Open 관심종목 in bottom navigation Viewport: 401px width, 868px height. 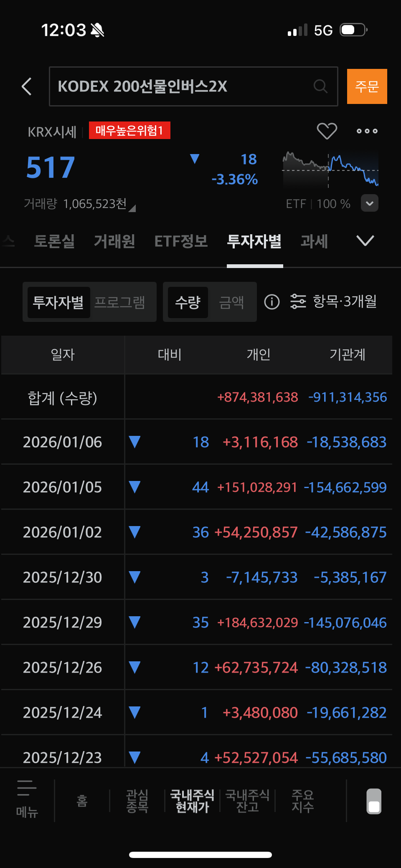point(137,801)
